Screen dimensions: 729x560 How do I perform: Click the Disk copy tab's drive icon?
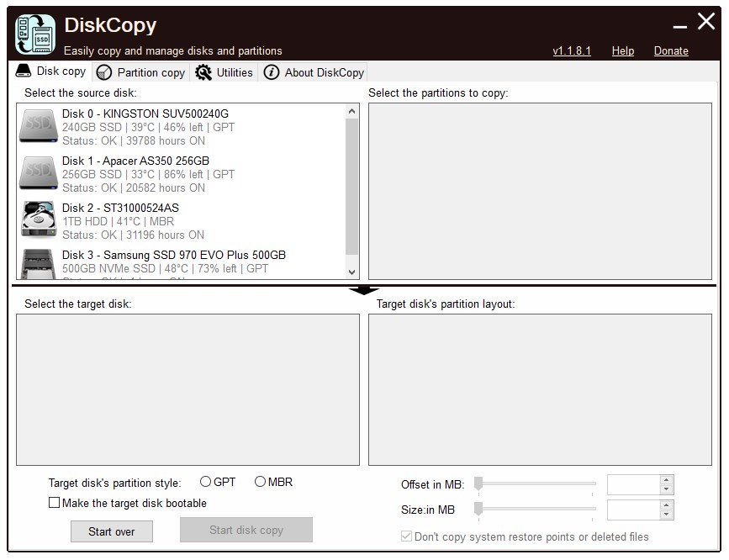[x=23, y=71]
